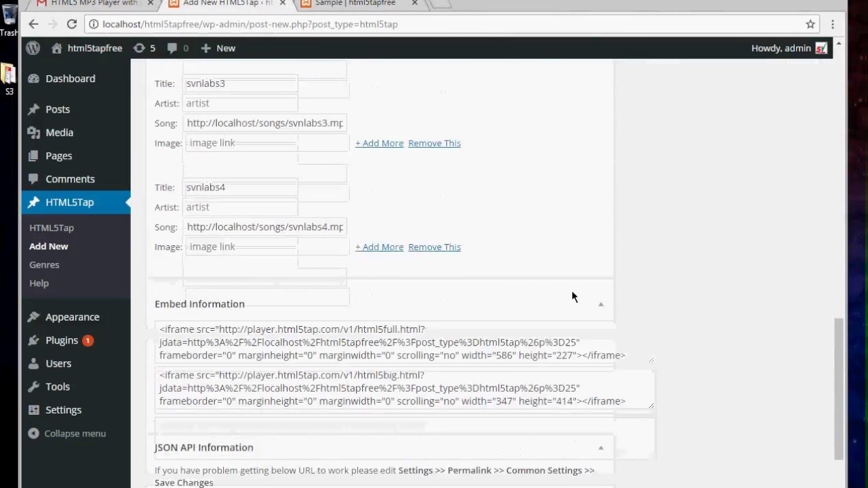Viewport: 868px width, 488px height.
Task: Click the site info icon in address bar
Action: click(x=94, y=24)
